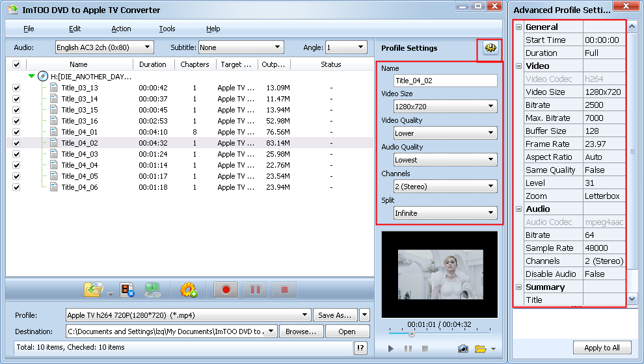
Task: Click the Browse... button
Action: tap(301, 331)
